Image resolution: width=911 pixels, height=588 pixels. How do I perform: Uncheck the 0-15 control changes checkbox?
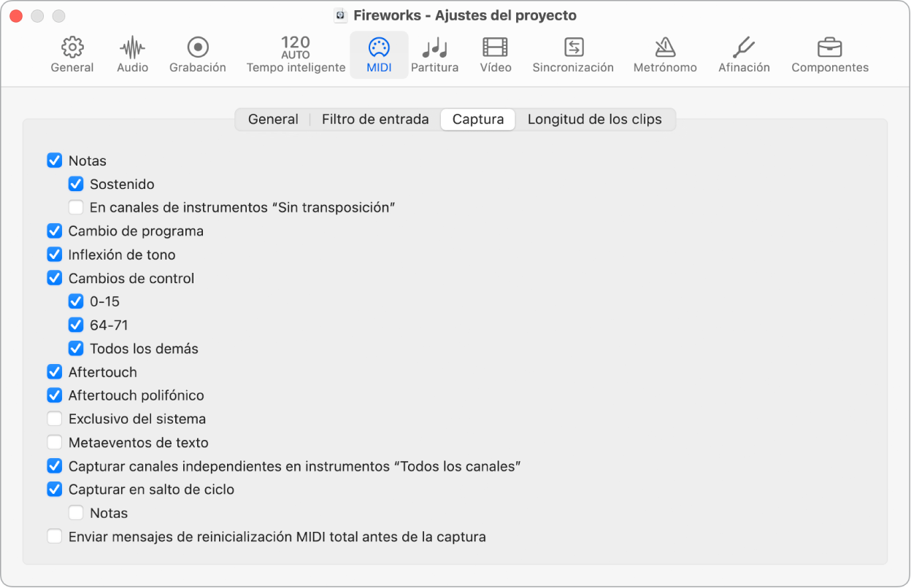76,301
